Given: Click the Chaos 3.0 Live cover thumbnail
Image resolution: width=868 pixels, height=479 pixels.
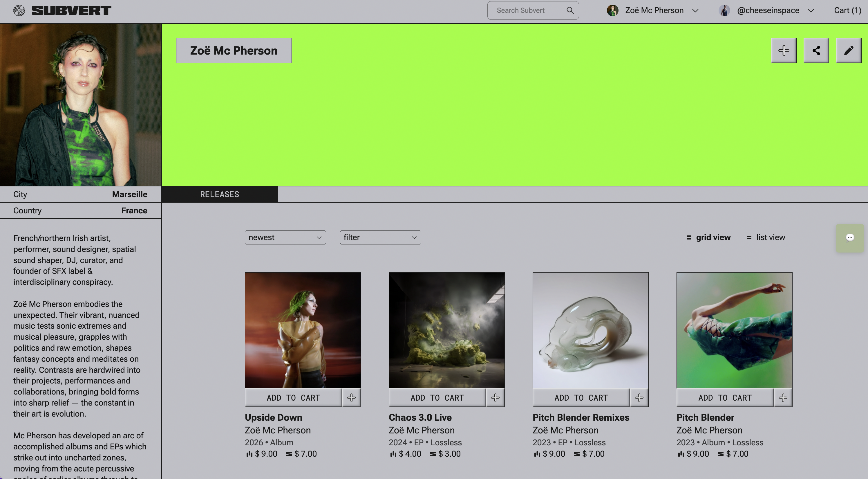Looking at the screenshot, I should [x=446, y=330].
